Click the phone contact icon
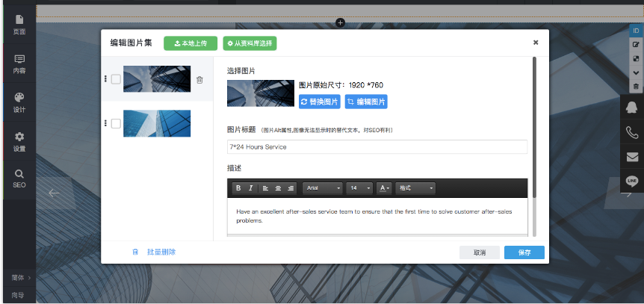 [631, 132]
